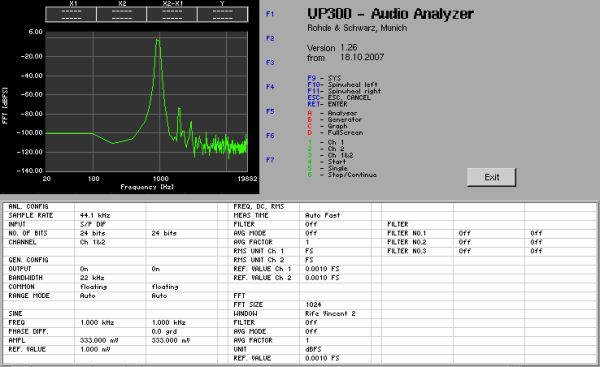Screen dimensions: 600x367
Task: Edit the SINE FREQ 1.000 kHz field
Action: [x=110, y=323]
